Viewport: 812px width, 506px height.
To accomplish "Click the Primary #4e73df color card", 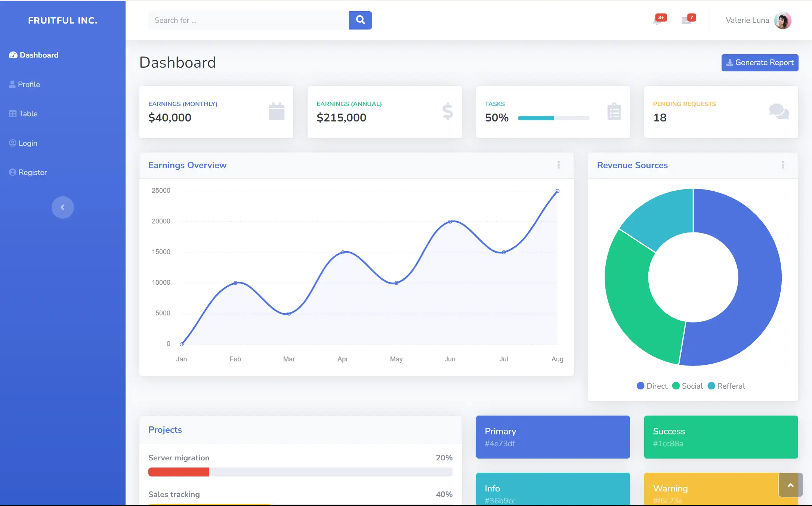I will (x=553, y=437).
